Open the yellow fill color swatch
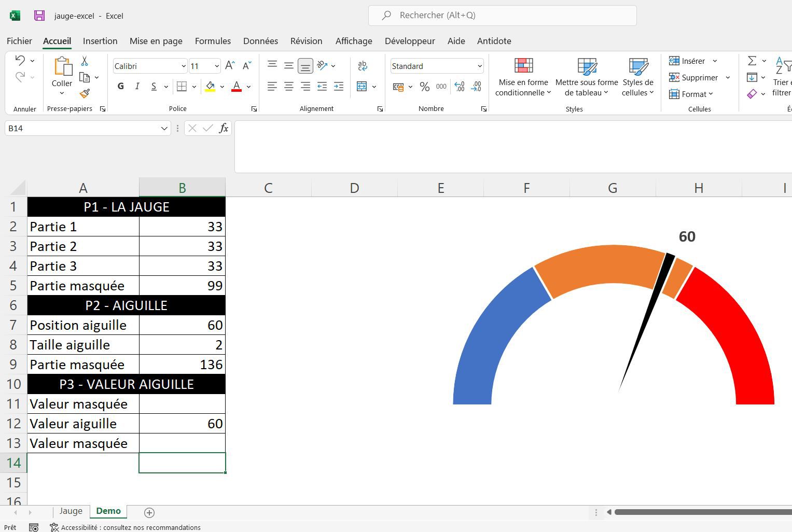 [x=210, y=87]
